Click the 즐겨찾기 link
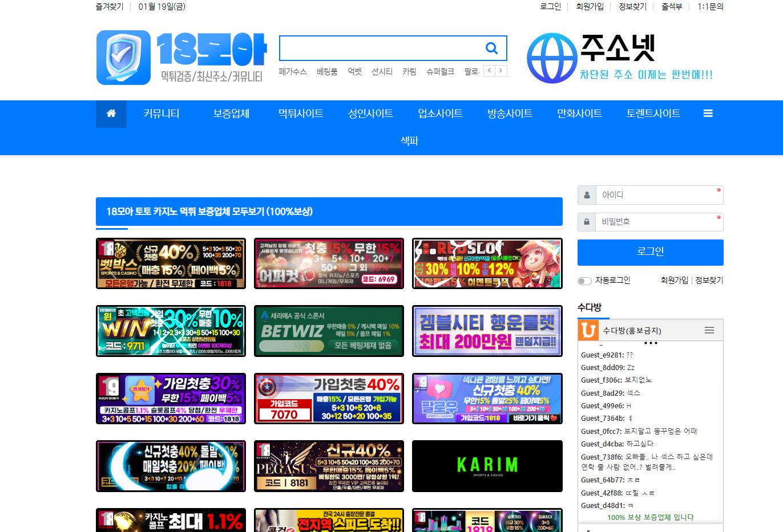Screen dimensions: 783x532 (110, 6)
